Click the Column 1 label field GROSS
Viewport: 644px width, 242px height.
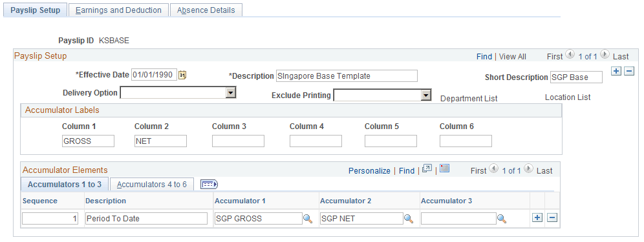[x=89, y=141]
